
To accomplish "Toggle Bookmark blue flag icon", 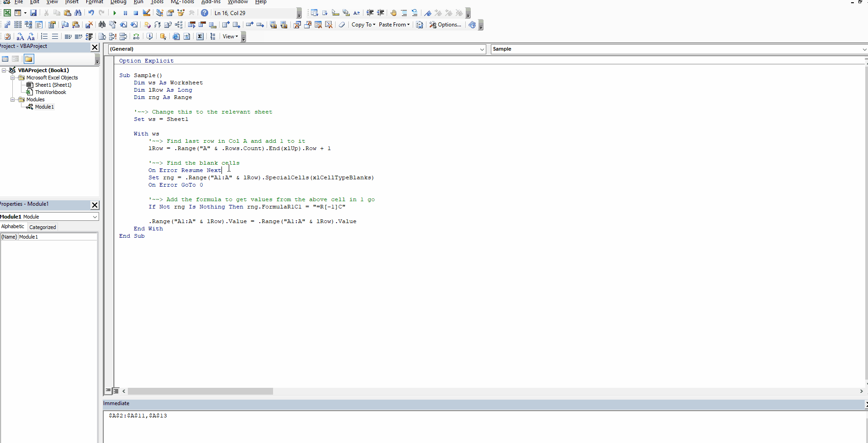I will [428, 13].
